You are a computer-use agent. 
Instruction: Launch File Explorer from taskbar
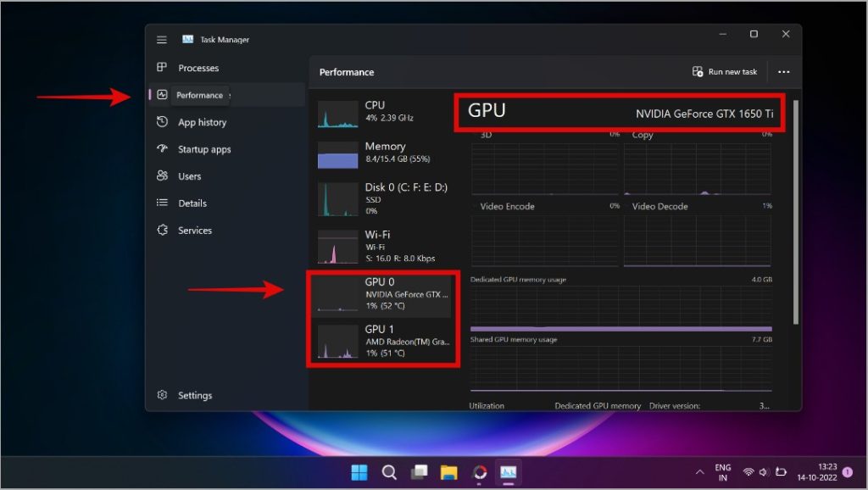pos(448,472)
